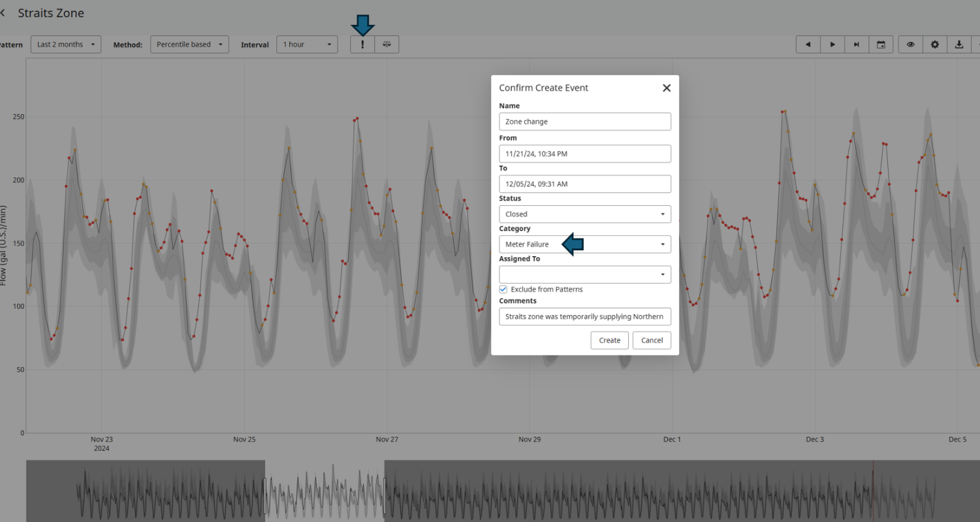Viewport: 980px width, 522px height.
Task: Click the Name field containing 'Zone change'
Action: pos(584,122)
